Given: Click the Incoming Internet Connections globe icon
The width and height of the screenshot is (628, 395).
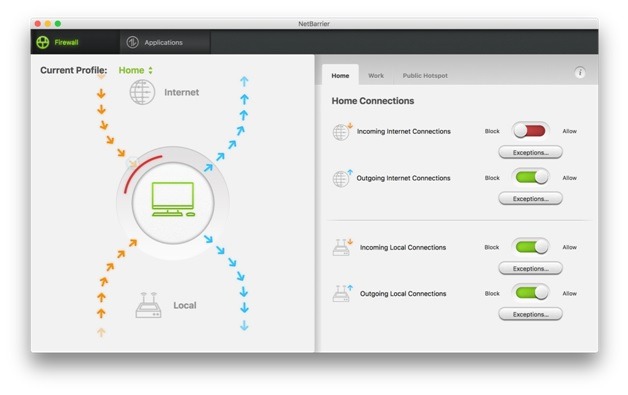Looking at the screenshot, I should pyautogui.click(x=342, y=132).
